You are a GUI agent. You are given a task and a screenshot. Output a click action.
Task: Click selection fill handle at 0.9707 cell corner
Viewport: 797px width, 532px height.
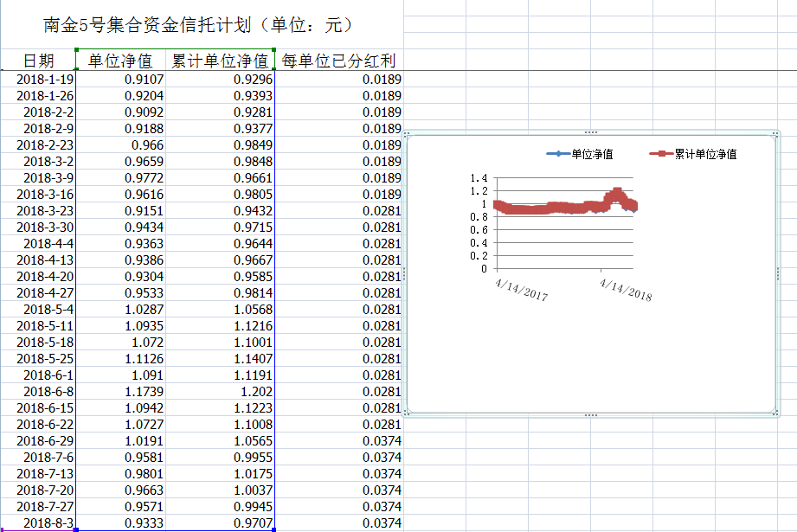[x=274, y=530]
